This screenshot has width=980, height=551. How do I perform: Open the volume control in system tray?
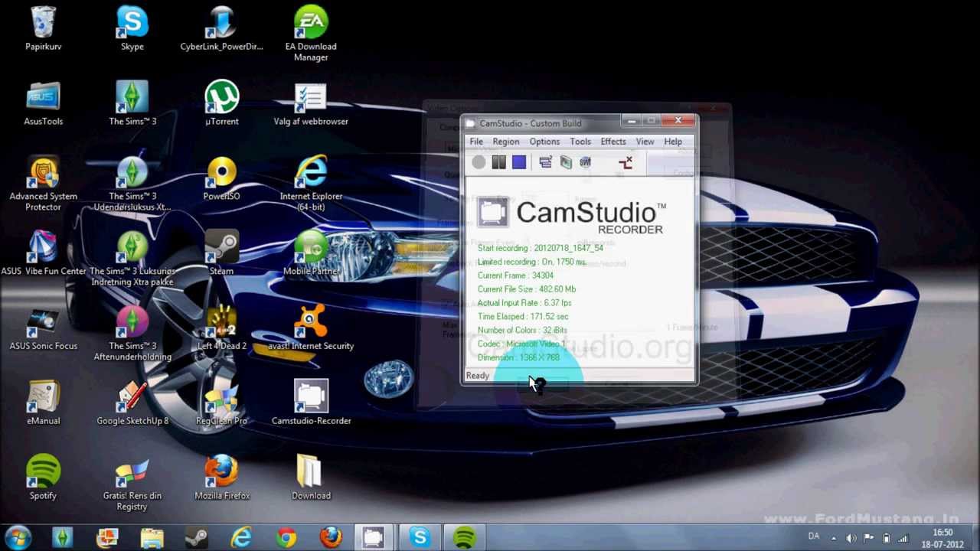coord(851,538)
